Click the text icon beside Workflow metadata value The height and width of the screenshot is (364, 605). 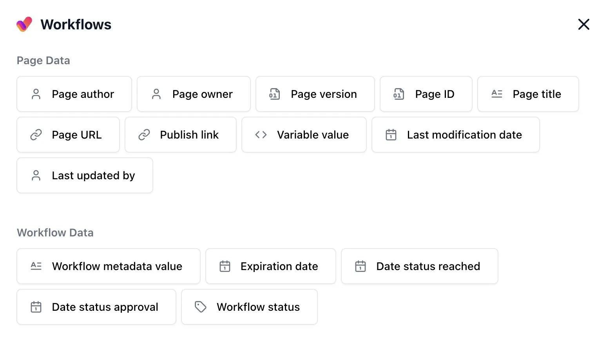click(x=36, y=266)
